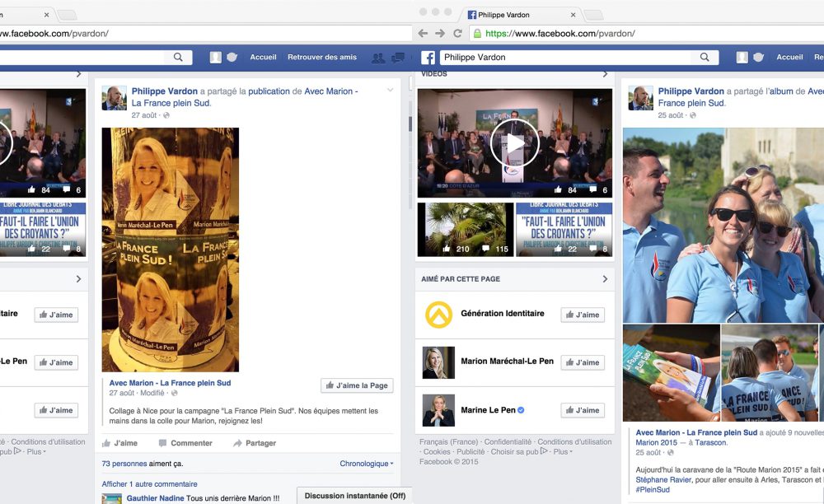
Task: Expand the Plus footer menu in left window
Action: [36, 451]
